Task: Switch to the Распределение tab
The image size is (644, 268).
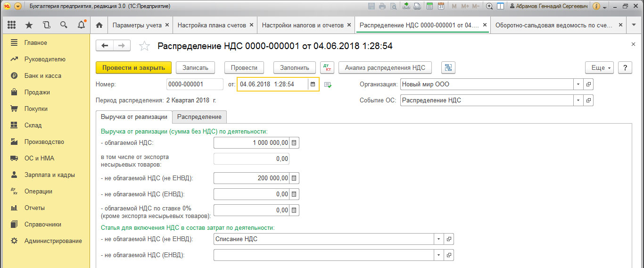Action: (x=199, y=117)
